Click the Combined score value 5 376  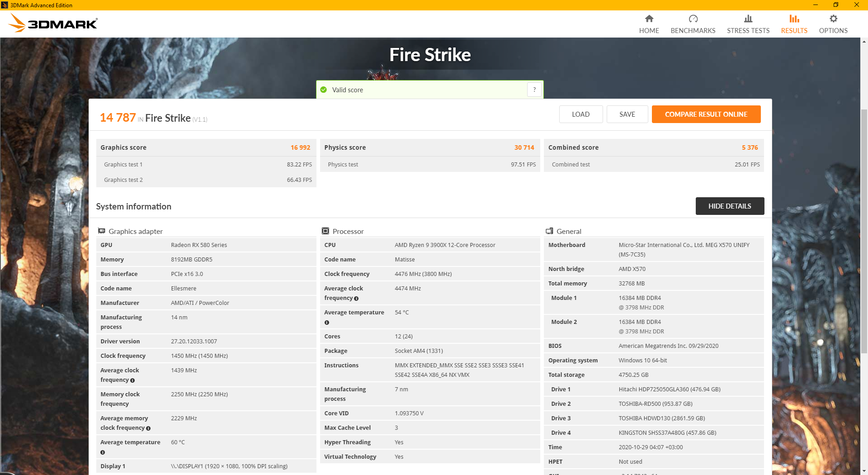pyautogui.click(x=750, y=147)
